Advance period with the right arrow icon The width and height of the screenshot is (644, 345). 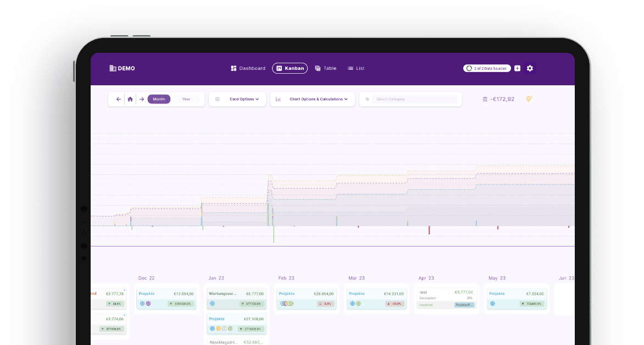click(142, 99)
